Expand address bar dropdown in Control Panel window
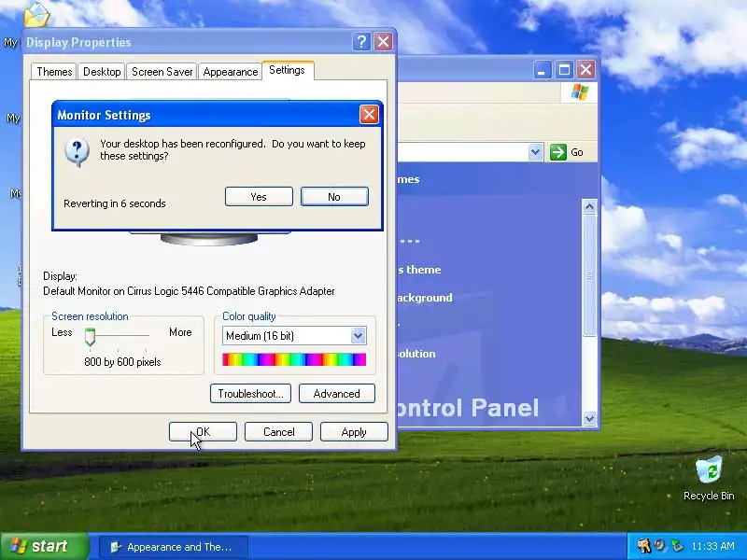The image size is (747, 560). coord(535,152)
